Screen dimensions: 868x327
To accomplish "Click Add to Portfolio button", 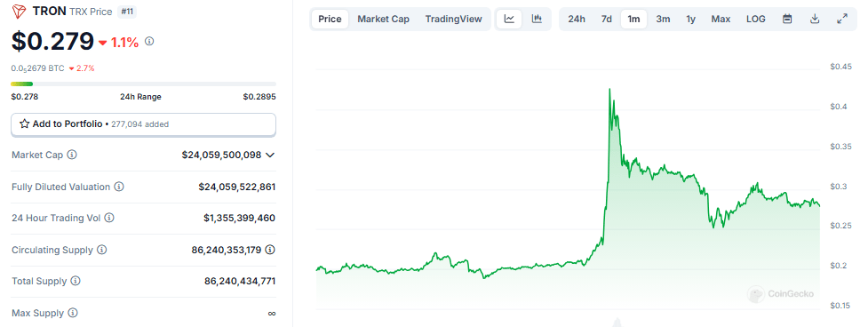I will pos(143,124).
